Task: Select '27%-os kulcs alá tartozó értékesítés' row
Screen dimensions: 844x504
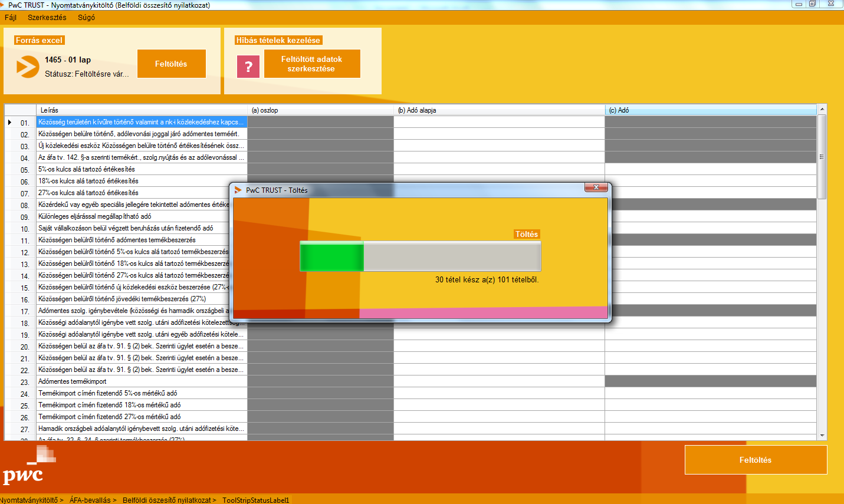Action: 133,193
